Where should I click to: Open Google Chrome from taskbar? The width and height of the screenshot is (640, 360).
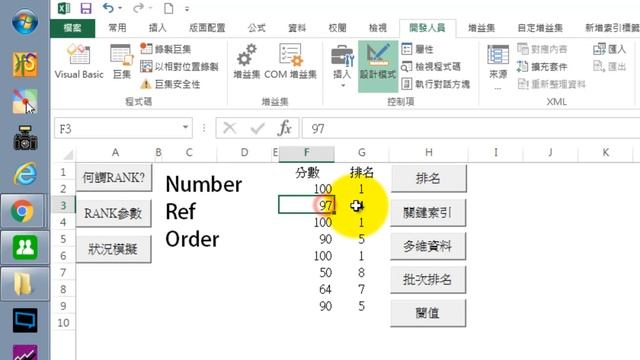pos(23,211)
